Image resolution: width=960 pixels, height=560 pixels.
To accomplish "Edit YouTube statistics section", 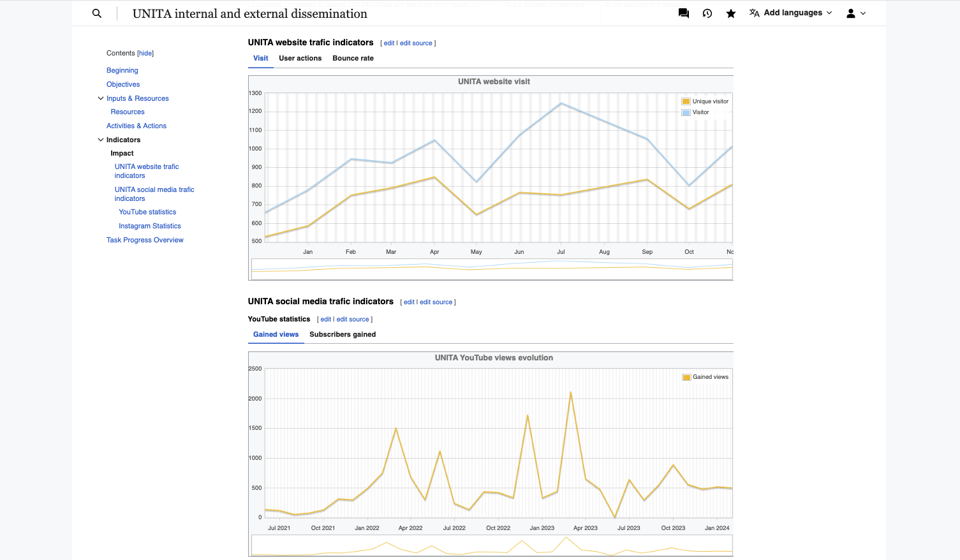I will pos(326,320).
